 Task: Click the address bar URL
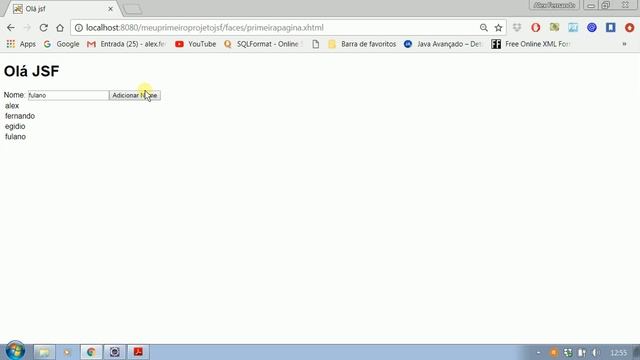click(x=204, y=28)
